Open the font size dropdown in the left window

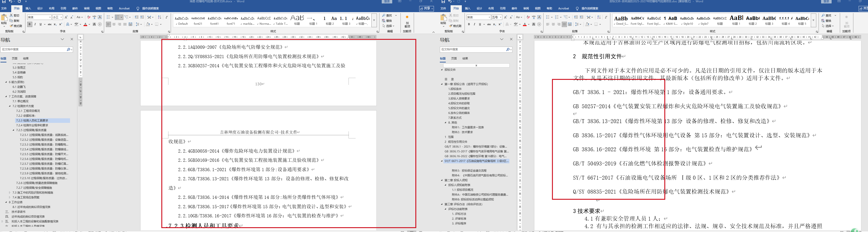tap(61, 17)
